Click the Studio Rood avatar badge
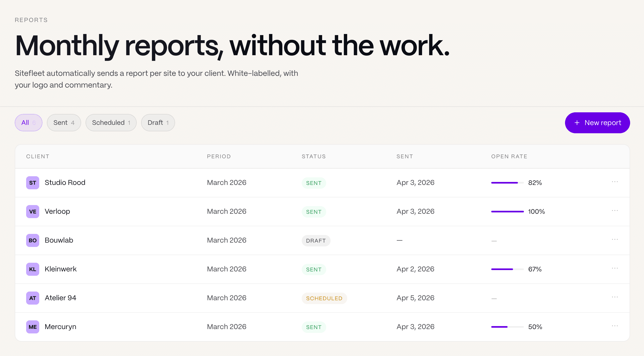This screenshot has width=644, height=356. 32,183
